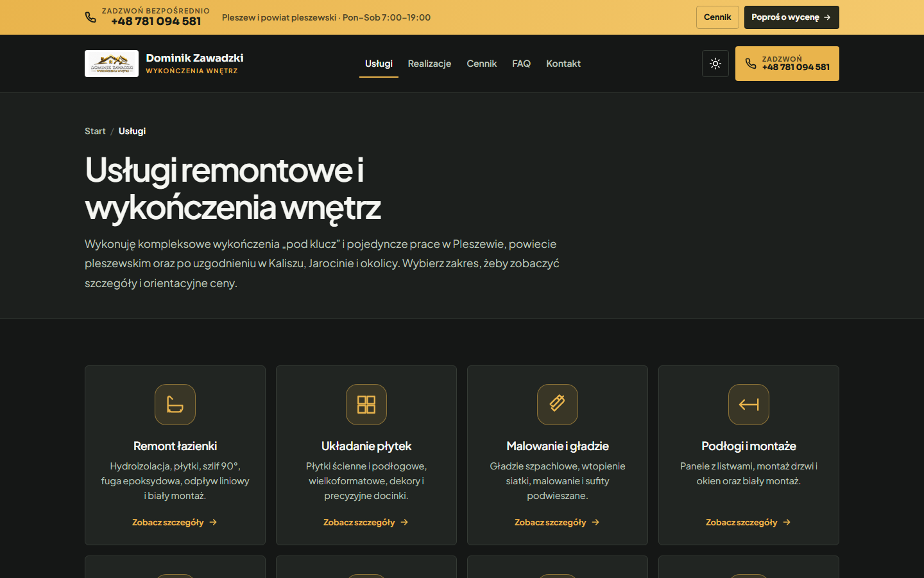Open the Usługi navigation tab
The height and width of the screenshot is (578, 924).
pos(379,64)
